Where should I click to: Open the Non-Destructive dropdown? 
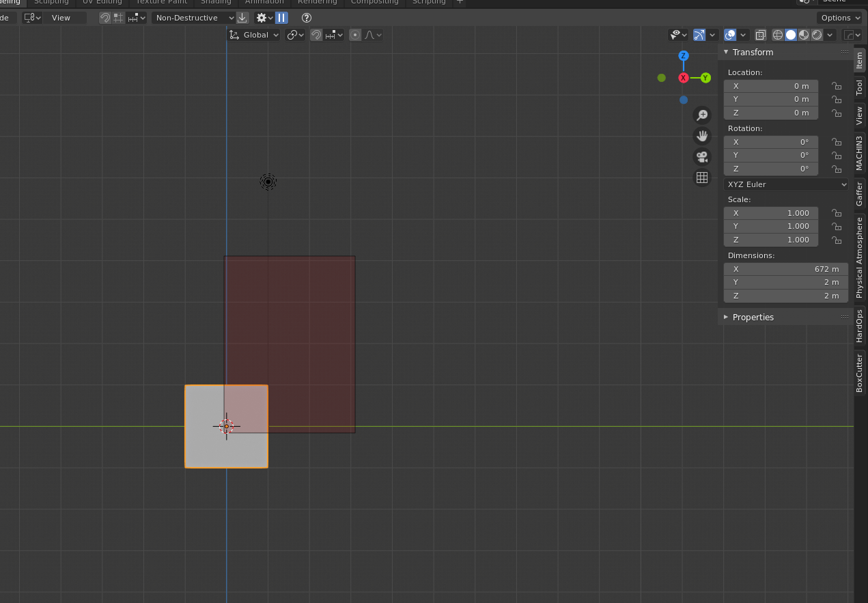click(193, 18)
